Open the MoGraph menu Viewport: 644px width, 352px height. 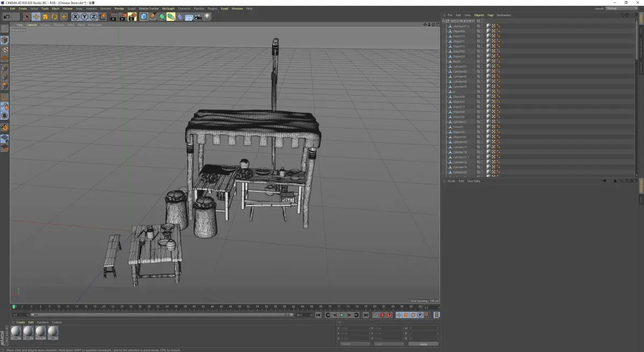tap(169, 9)
